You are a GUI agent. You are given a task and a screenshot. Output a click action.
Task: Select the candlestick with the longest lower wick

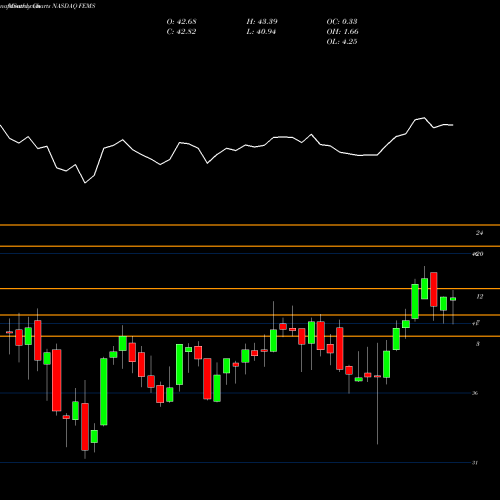[x=377, y=376]
